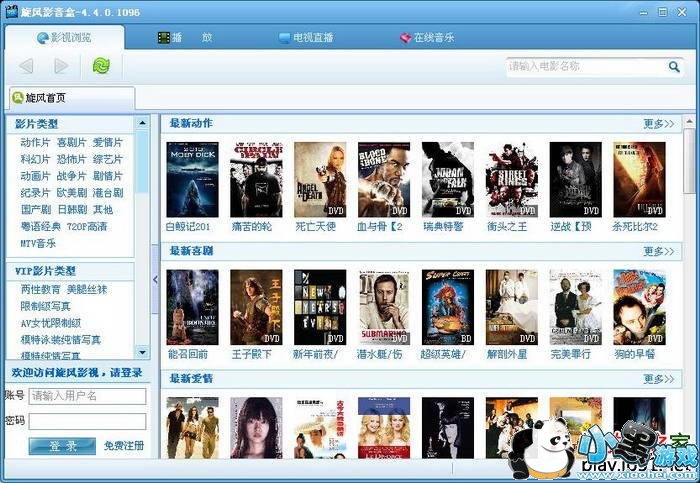The height and width of the screenshot is (483, 700).
Task: Click the app logo in title bar
Action: [x=12, y=11]
